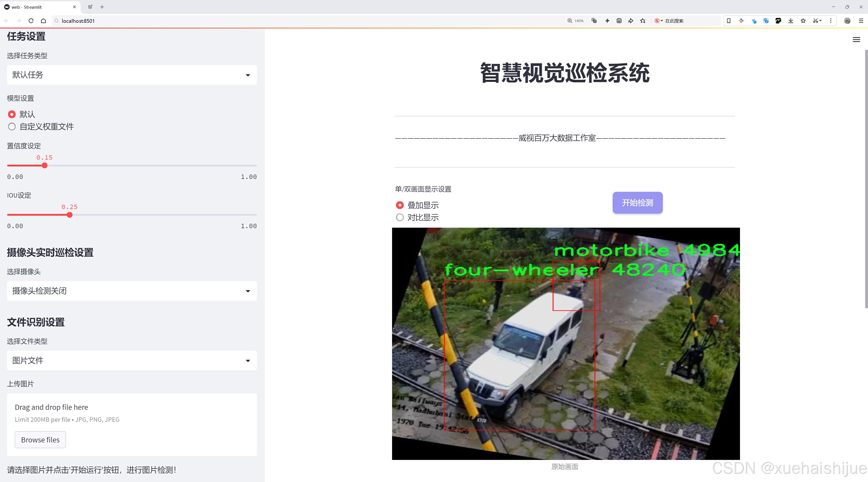Screen dimensions: 868x482
Task: Select 叠加显示 display mode
Action: 400,205
